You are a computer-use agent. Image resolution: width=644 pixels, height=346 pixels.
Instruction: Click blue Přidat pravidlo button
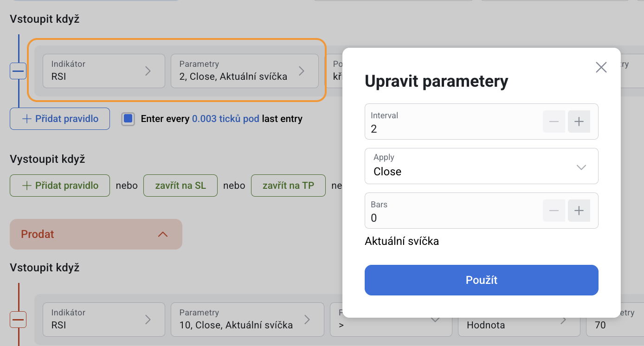coord(60,119)
